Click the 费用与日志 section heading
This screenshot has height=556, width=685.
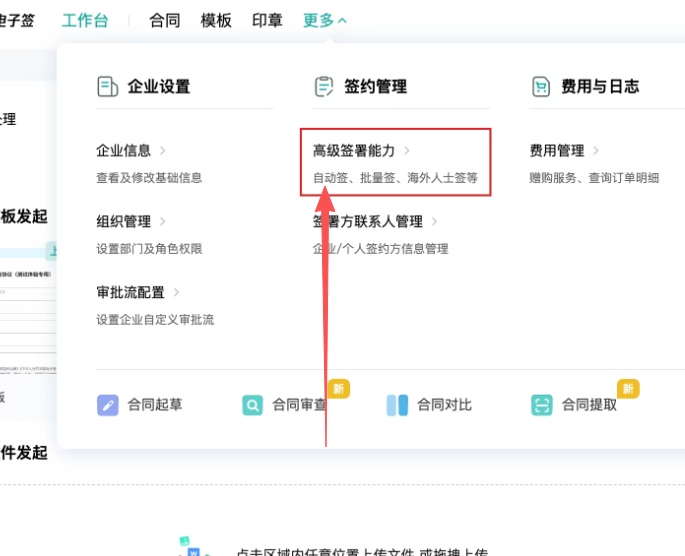tap(600, 86)
